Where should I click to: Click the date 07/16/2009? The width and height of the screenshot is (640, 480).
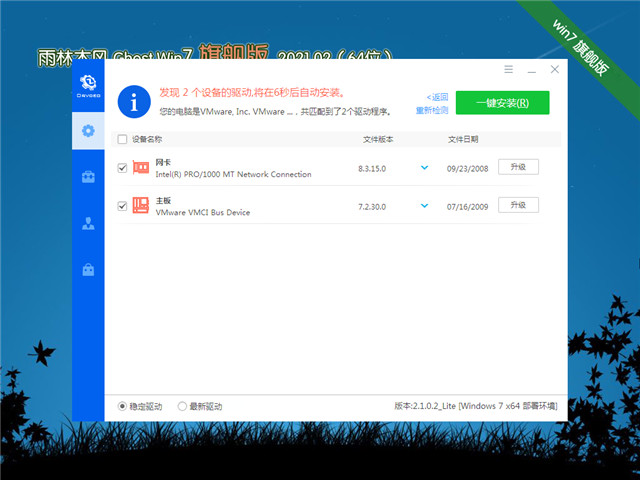coord(467,207)
